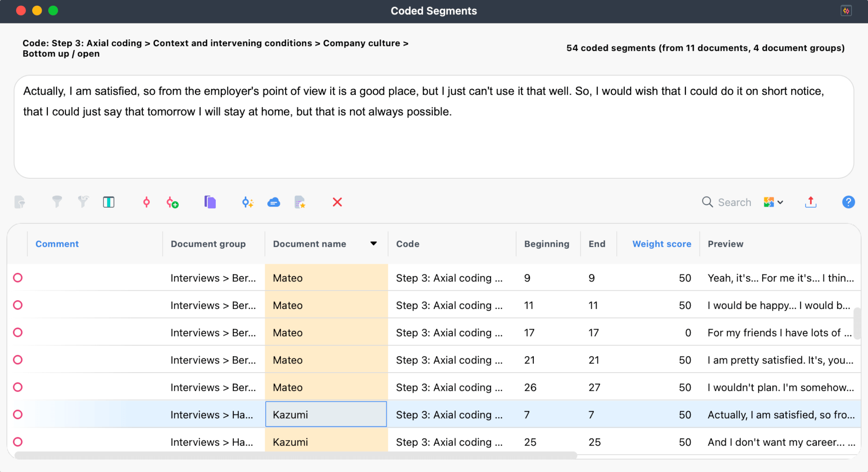Toggle circle marker on first Mateo row
The width and height of the screenshot is (868, 472).
(18, 278)
